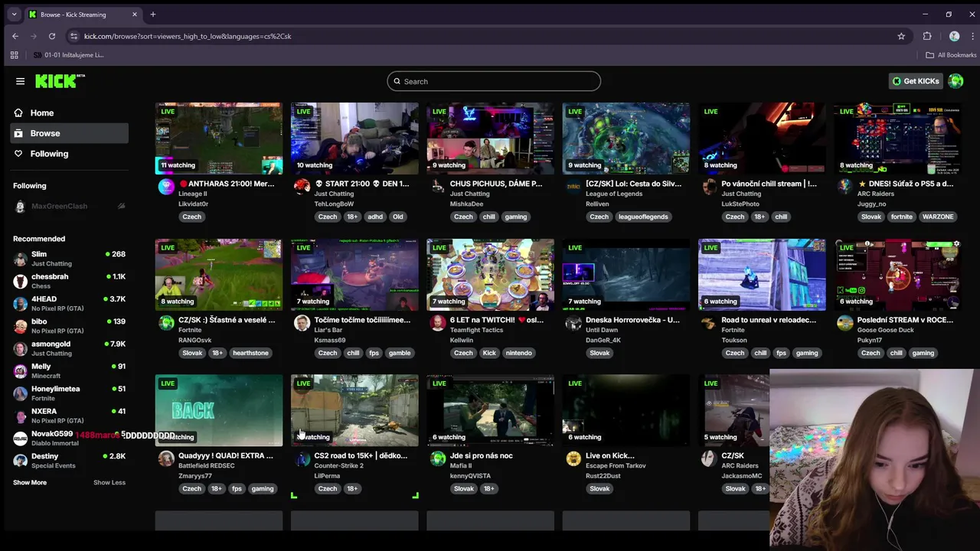Image resolution: width=980 pixels, height=551 pixels.
Task: Open the Teamfight Tactics stream thumbnail
Action: (490, 274)
